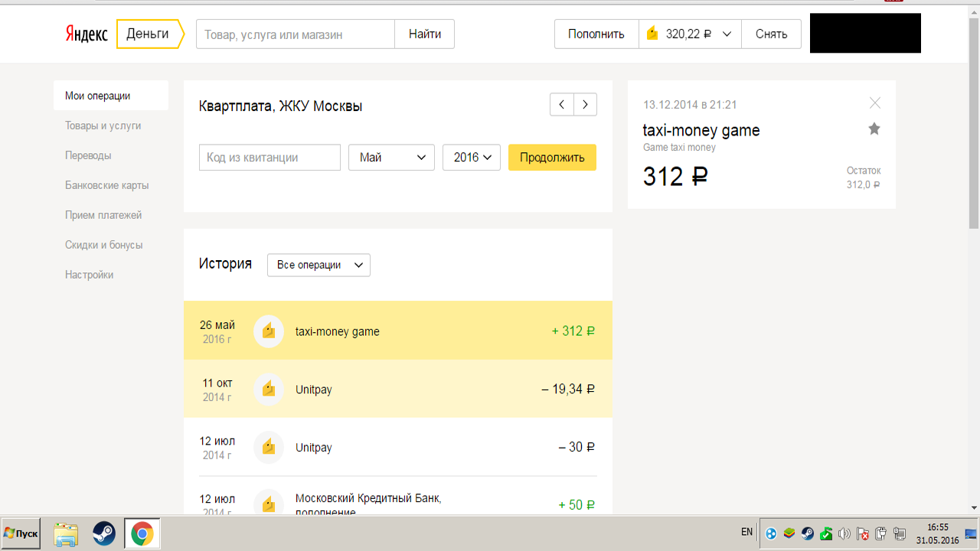
Task: Click the network tray icon
Action: tap(900, 533)
